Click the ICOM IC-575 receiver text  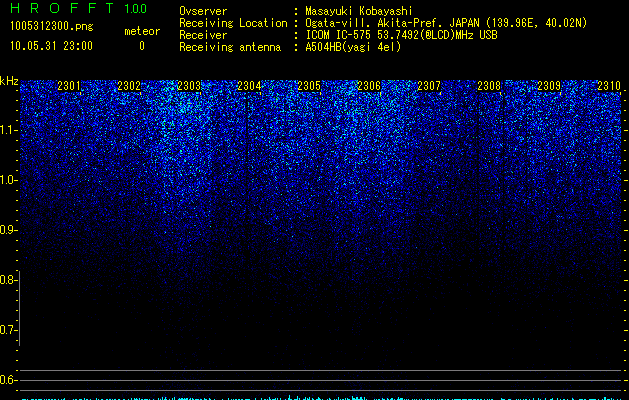point(401,35)
